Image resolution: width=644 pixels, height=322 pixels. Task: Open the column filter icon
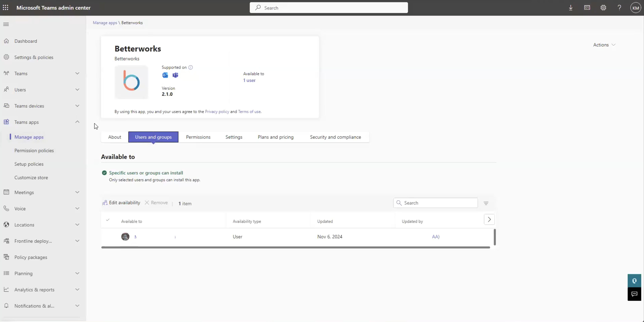tap(486, 203)
